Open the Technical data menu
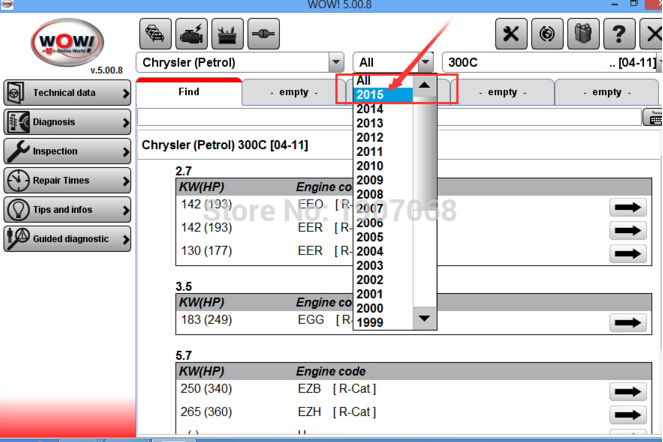663x442 pixels. click(67, 93)
